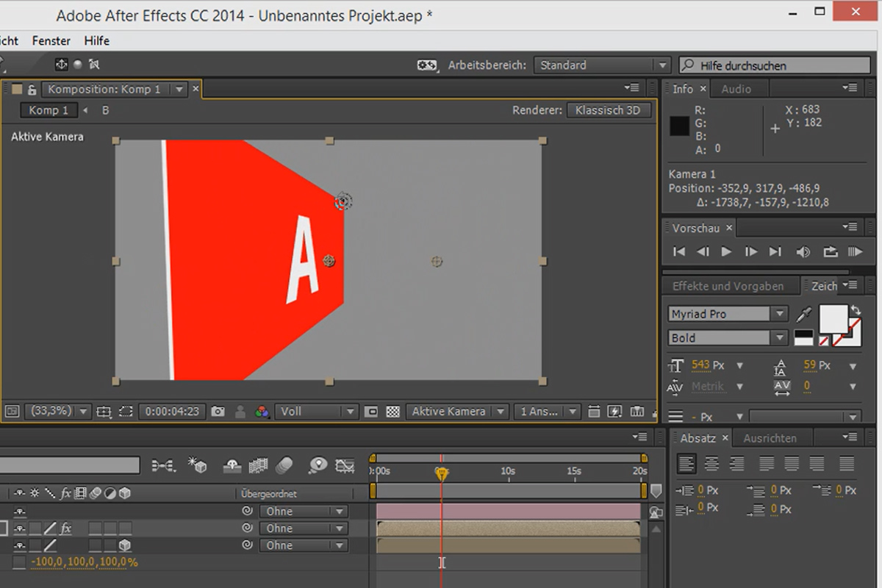Open the Fenster menu

coord(51,40)
